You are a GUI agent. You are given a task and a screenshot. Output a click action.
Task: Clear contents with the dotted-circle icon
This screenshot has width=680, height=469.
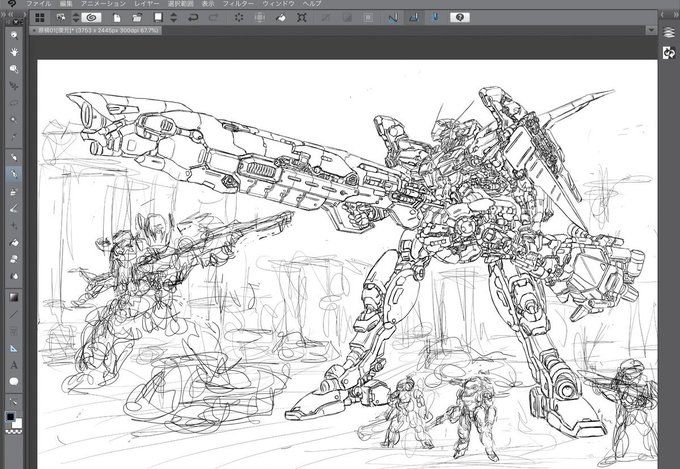pos(239,17)
